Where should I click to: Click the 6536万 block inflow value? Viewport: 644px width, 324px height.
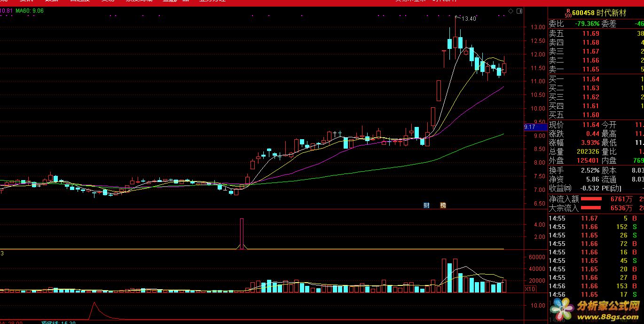[621, 208]
